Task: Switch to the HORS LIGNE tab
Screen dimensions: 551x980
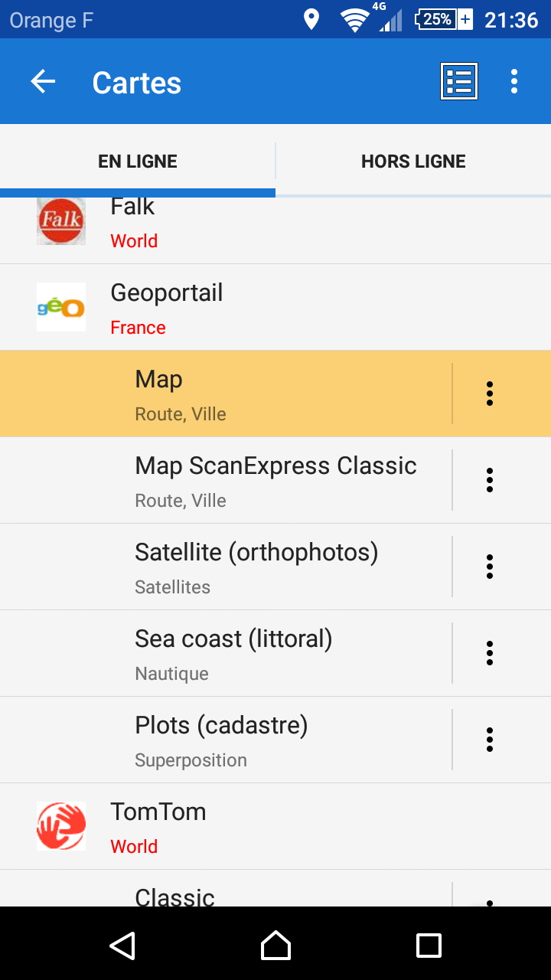Action: (413, 162)
